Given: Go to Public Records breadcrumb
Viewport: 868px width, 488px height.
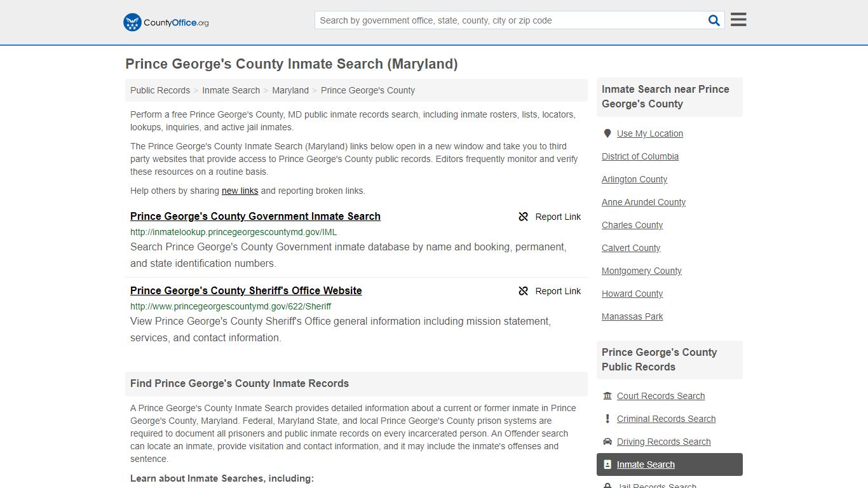Looking at the screenshot, I should pyautogui.click(x=160, y=90).
